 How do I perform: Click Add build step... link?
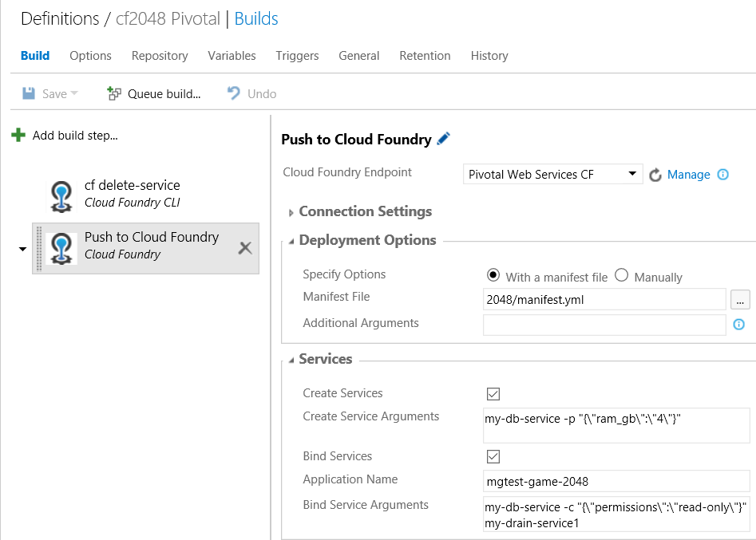75,136
